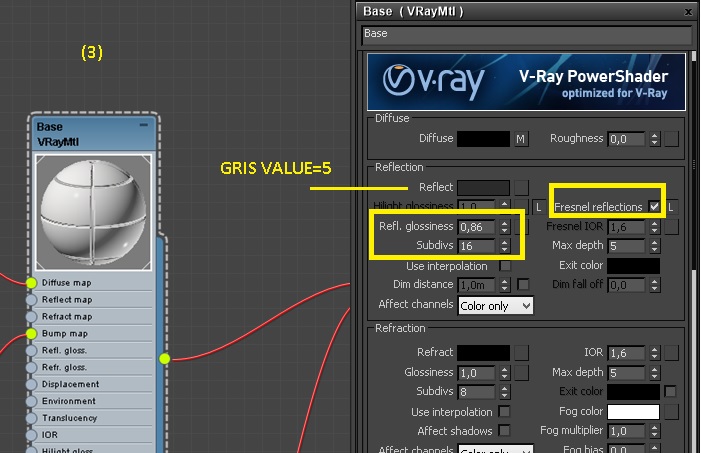Adjust the Fog multiplier spinner arrows

point(655,431)
